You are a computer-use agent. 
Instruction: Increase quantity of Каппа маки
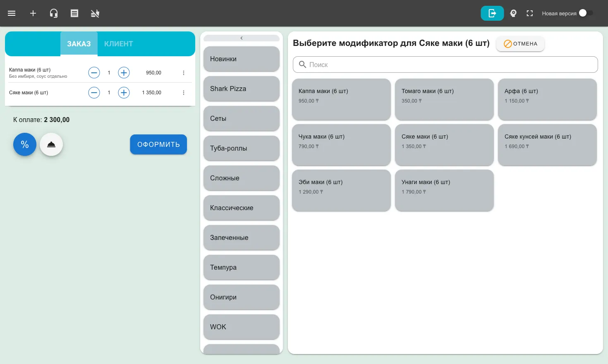(124, 73)
